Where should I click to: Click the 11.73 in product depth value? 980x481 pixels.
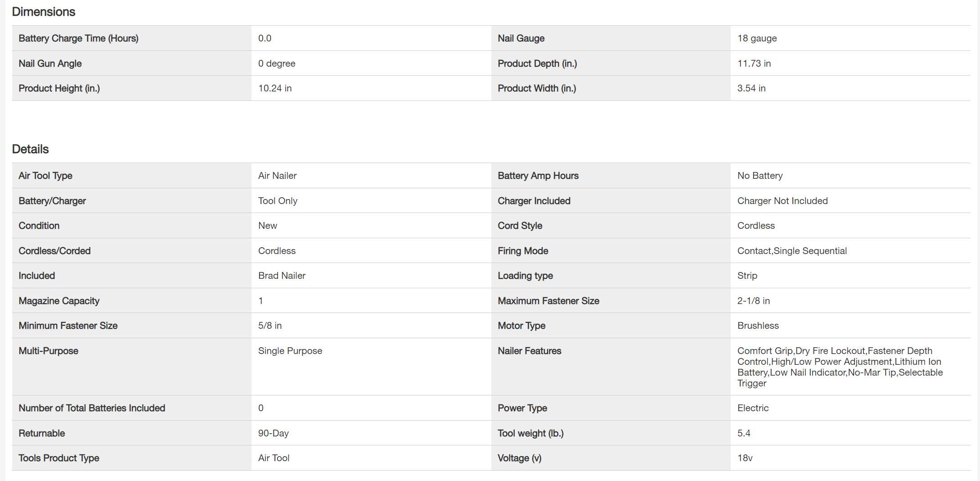(x=754, y=64)
